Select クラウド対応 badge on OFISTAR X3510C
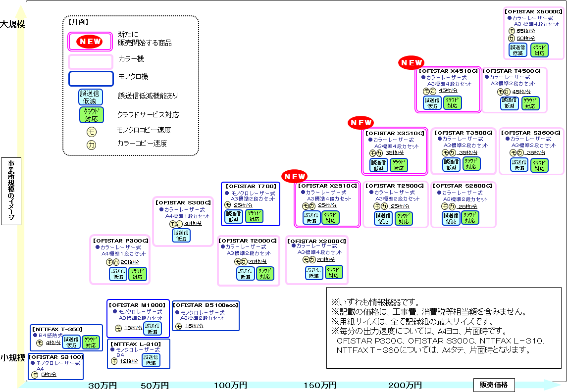The image size is (567, 392). pos(399,165)
